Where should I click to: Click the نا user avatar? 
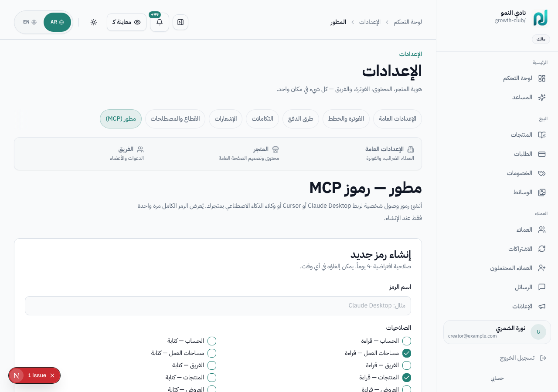pyautogui.click(x=538, y=332)
